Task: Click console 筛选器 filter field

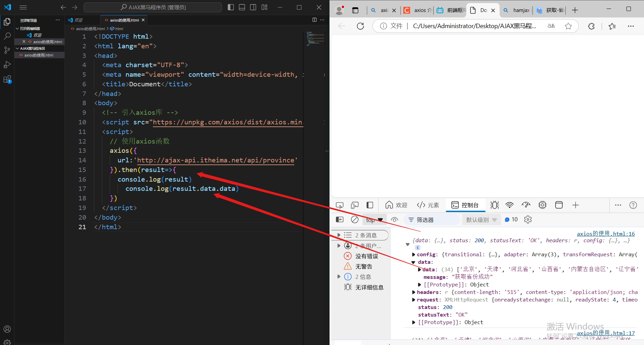Action: pyautogui.click(x=432, y=220)
